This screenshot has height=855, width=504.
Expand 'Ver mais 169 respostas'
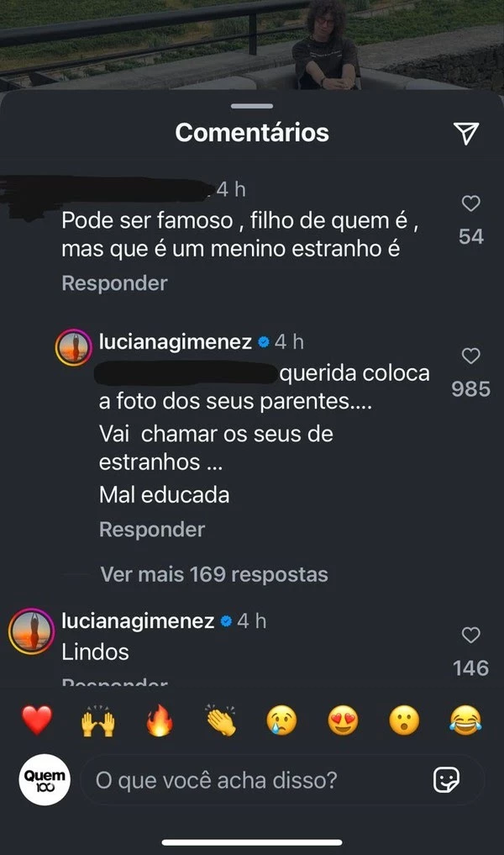[213, 575]
